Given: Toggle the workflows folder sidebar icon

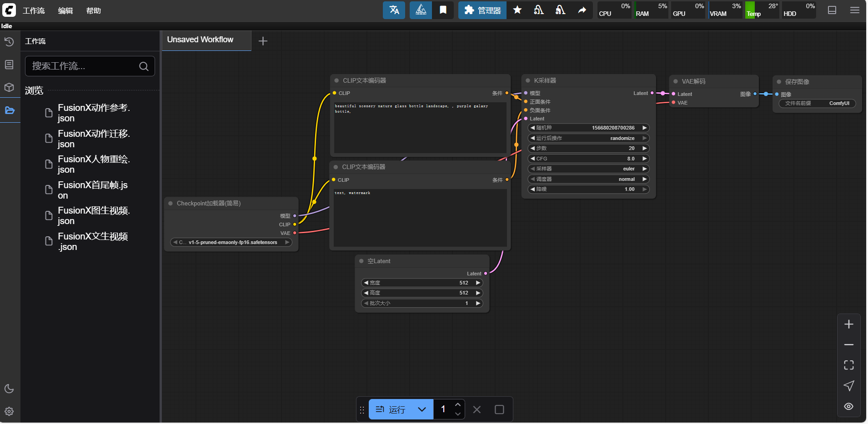Looking at the screenshot, I should pyautogui.click(x=10, y=110).
